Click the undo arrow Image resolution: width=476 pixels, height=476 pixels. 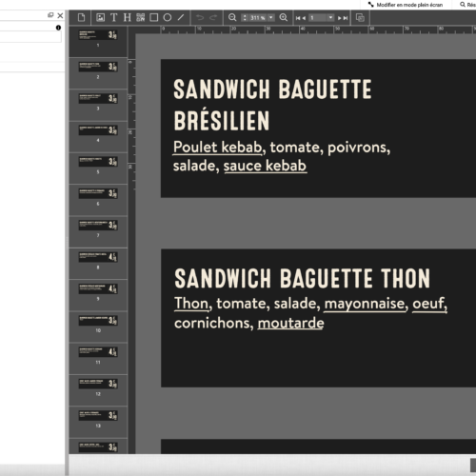pos(200,17)
